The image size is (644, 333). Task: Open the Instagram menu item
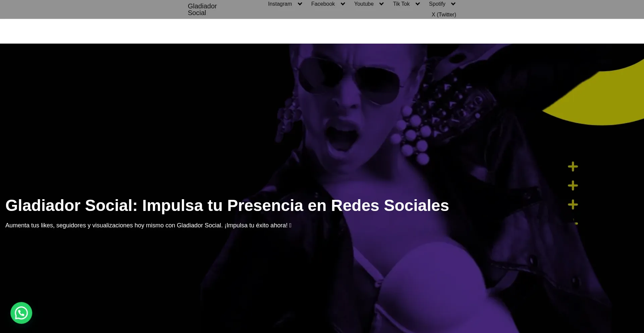tap(280, 4)
